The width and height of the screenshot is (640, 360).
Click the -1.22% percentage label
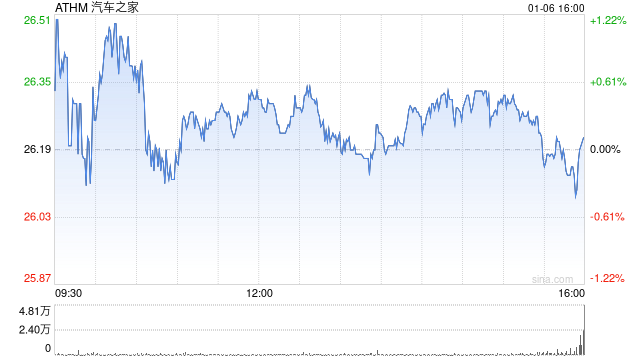[x=607, y=278]
